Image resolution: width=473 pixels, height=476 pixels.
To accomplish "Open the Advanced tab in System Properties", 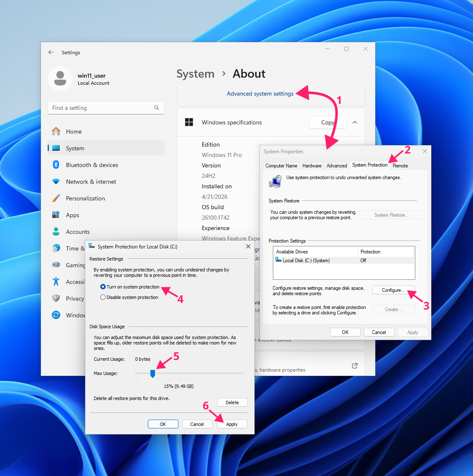I will 337,166.
